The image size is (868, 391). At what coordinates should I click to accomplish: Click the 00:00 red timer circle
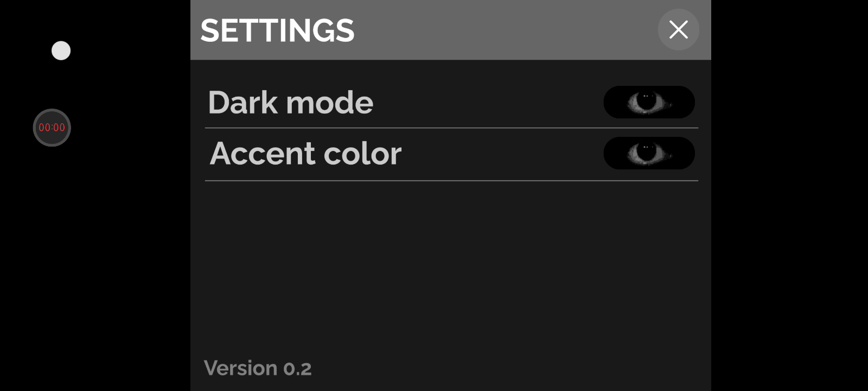[52, 128]
